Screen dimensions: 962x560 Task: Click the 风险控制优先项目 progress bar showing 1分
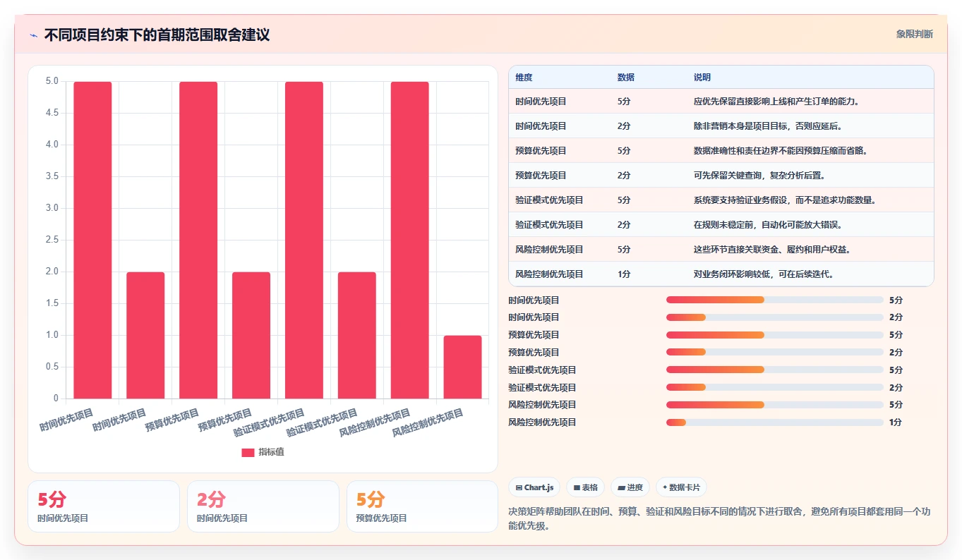click(774, 422)
